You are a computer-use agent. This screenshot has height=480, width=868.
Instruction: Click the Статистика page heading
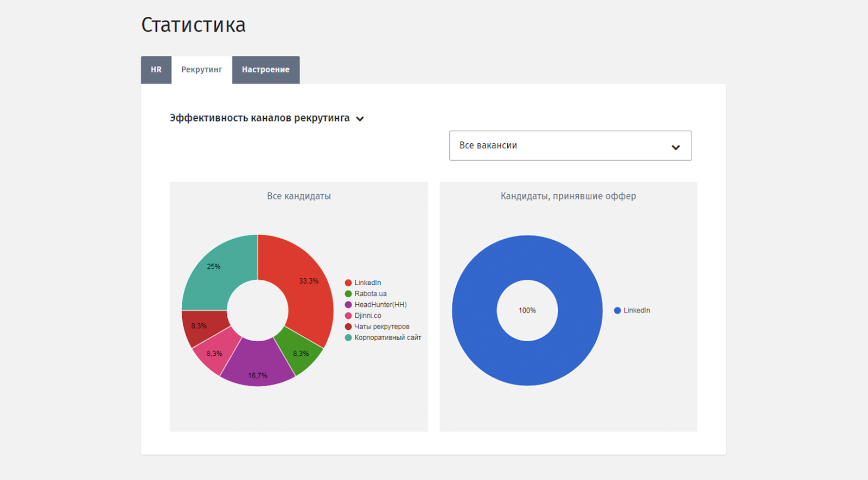(x=194, y=25)
